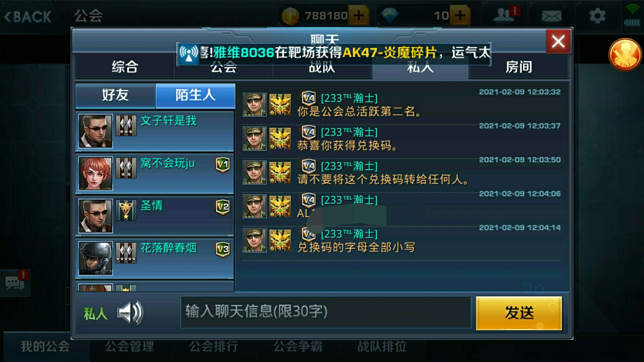Tap the orange soldier event icon
The width and height of the screenshot is (644, 362).
point(625,55)
